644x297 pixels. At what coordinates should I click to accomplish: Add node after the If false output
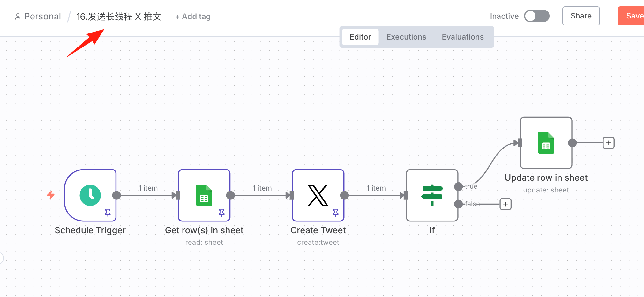[x=505, y=204]
